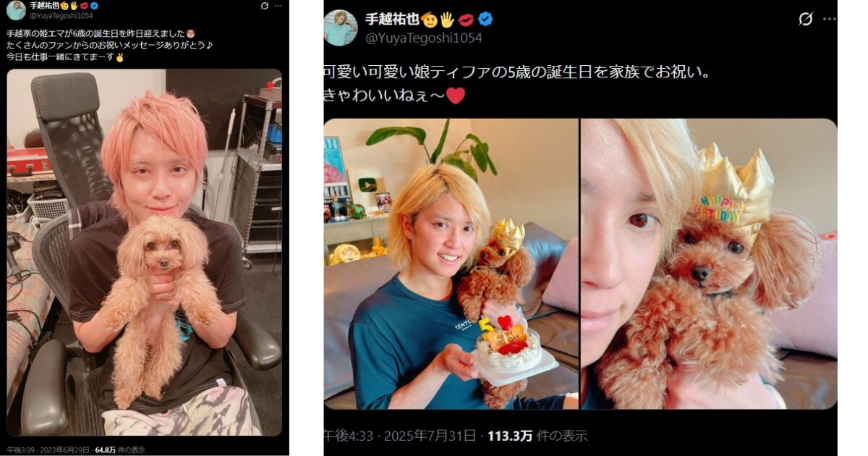Image resolution: width=868 pixels, height=456 pixels.
Task: Open the photo of pink-haired man holding dog
Action: [144, 253]
